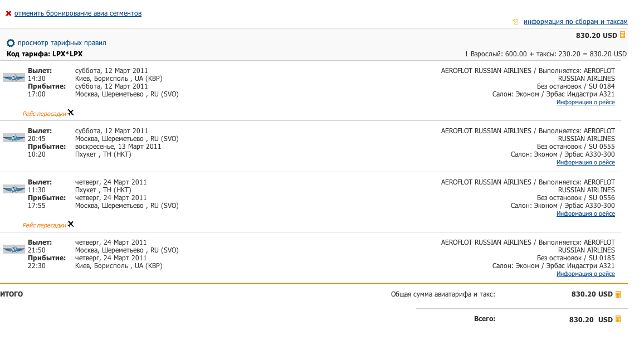
Task: Open flight info link for SU 0184
Action: (x=586, y=103)
